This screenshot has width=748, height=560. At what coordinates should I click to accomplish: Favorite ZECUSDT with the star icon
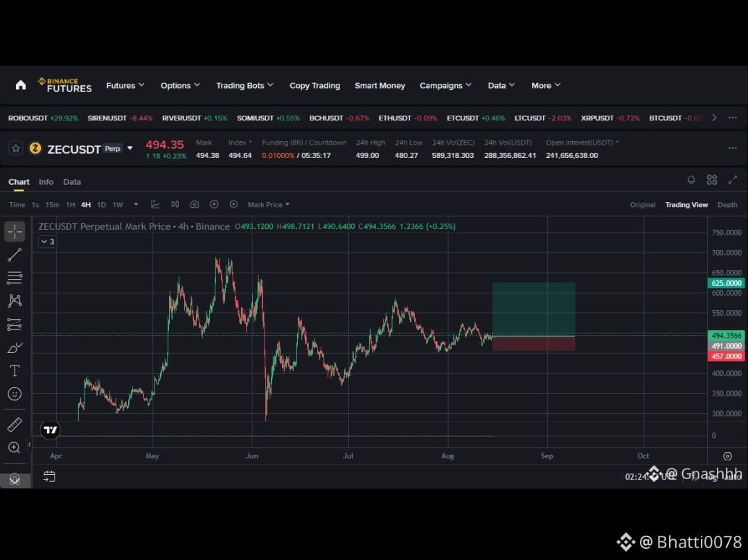coord(16,149)
